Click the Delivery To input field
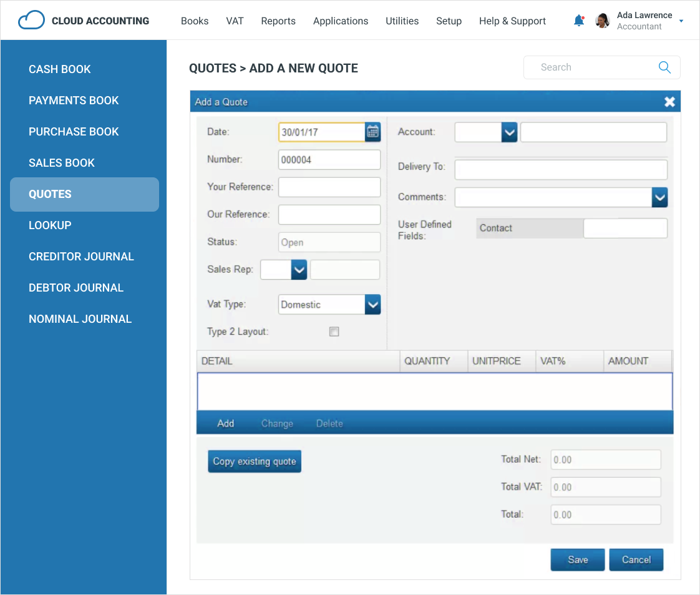 click(x=560, y=170)
